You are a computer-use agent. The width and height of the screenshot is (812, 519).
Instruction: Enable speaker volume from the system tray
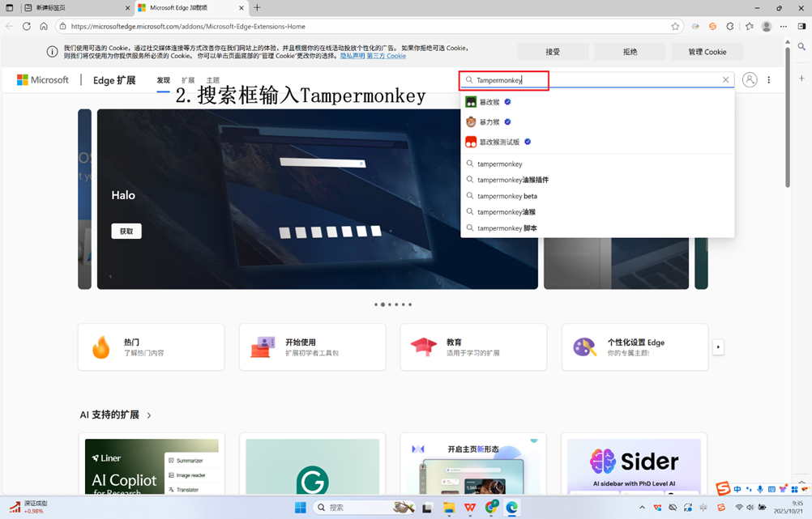[x=750, y=507]
